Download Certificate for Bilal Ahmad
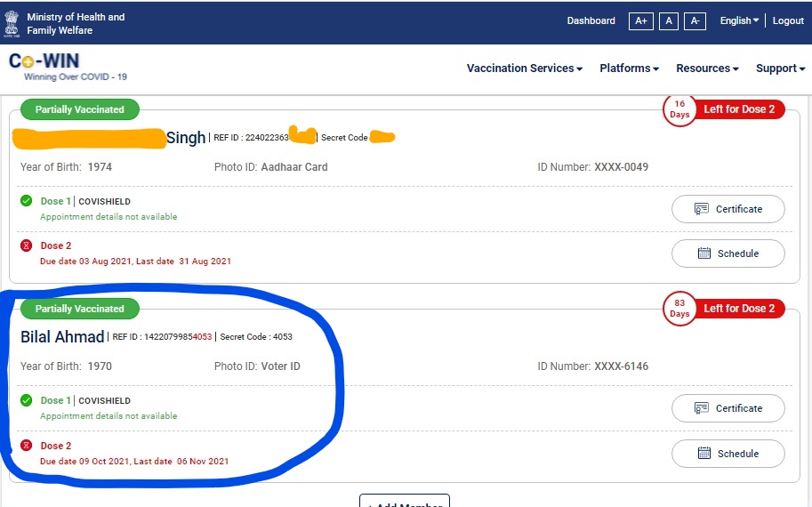This screenshot has width=812, height=507. (x=728, y=408)
